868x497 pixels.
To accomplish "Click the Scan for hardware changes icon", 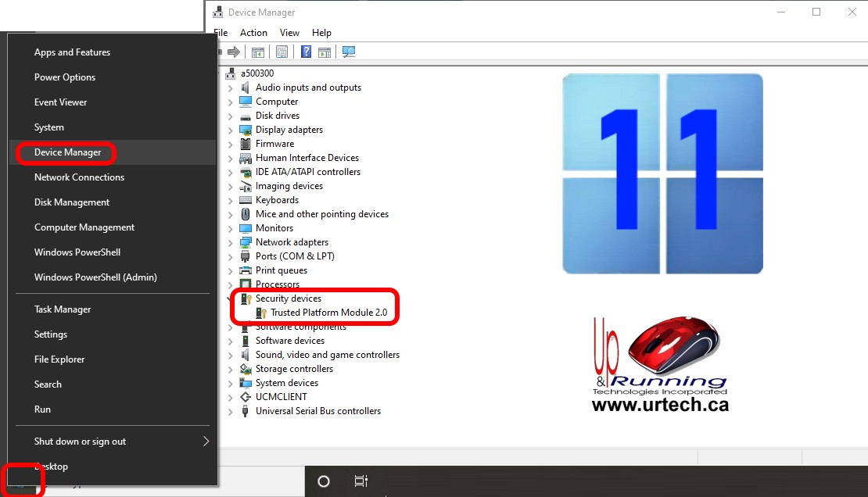I will (349, 52).
